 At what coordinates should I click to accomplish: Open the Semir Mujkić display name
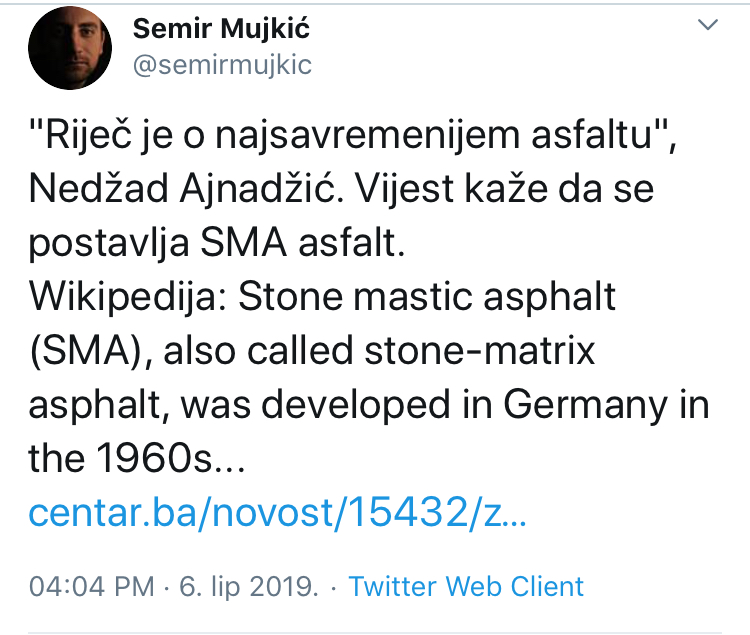click(221, 29)
